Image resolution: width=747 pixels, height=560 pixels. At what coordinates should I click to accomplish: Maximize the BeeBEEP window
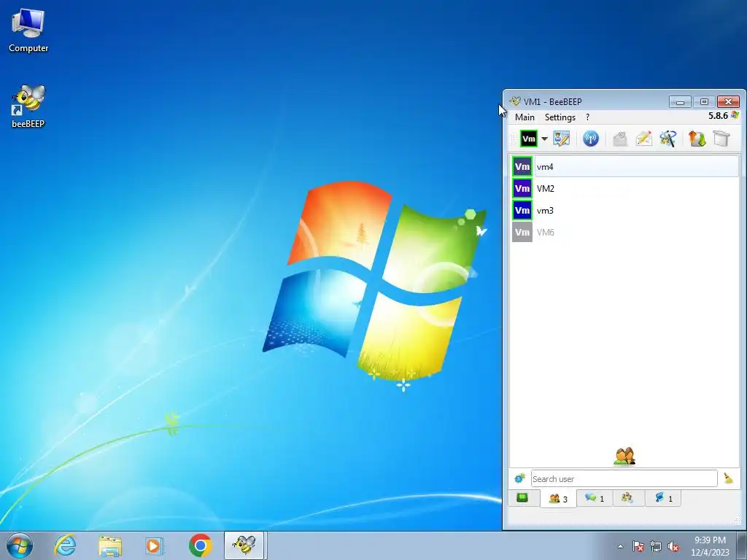point(704,101)
